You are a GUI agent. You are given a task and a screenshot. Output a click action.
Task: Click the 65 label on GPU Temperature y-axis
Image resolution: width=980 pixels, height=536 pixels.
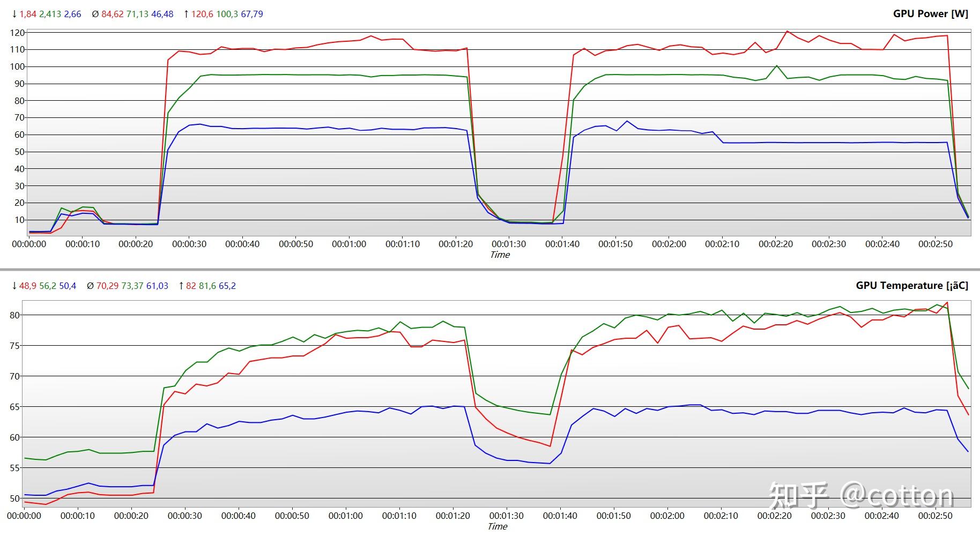[x=15, y=407]
